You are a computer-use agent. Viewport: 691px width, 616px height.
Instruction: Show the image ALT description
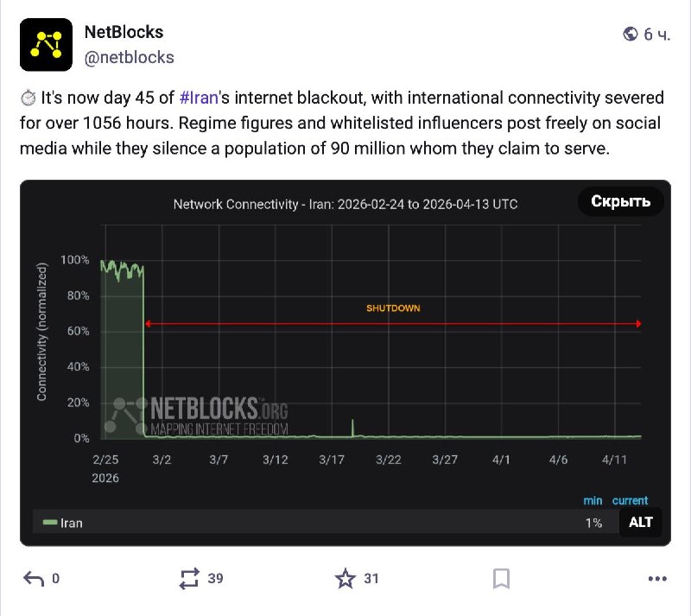(x=640, y=522)
